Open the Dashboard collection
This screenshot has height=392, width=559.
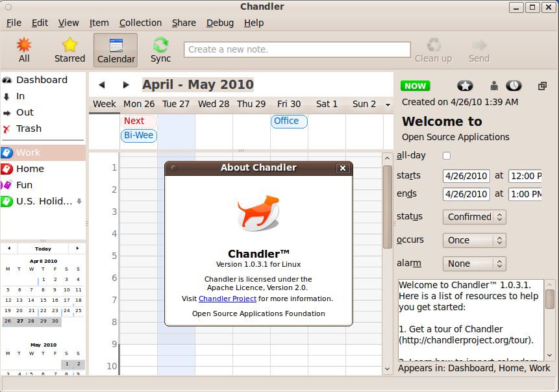43,80
